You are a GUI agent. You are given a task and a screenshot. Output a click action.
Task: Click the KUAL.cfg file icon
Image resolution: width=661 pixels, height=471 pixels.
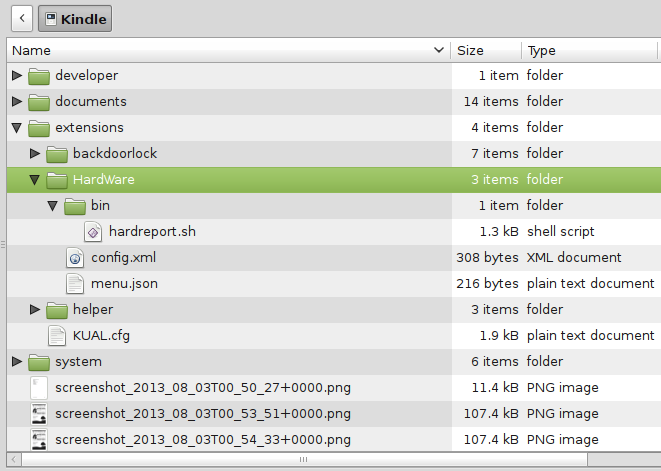(57, 335)
